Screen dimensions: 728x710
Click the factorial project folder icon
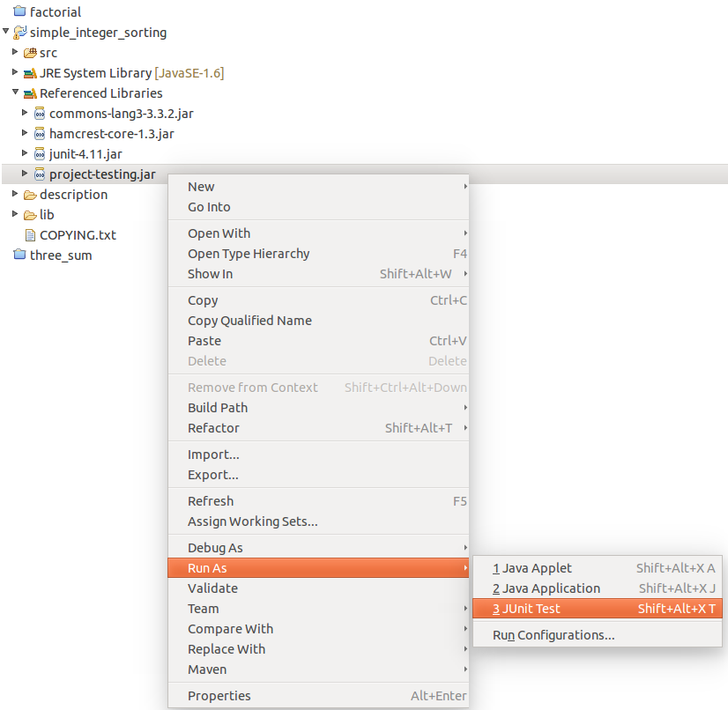point(19,12)
